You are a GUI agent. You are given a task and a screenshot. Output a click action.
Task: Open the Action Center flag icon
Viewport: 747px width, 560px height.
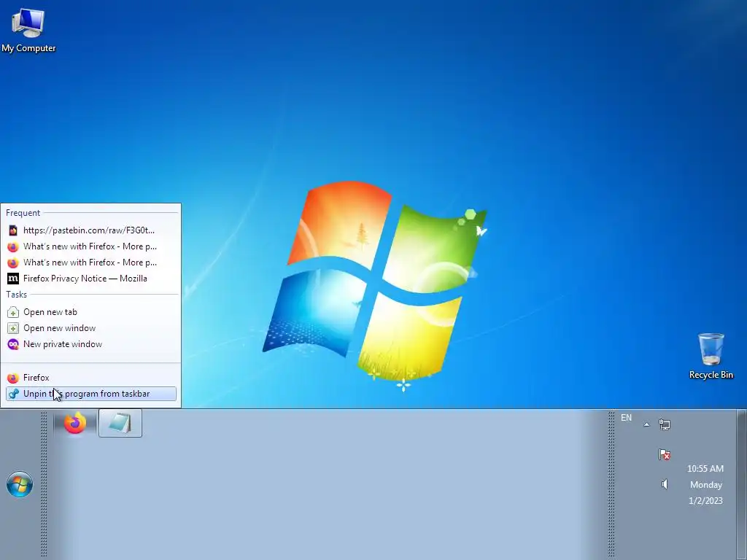click(665, 454)
